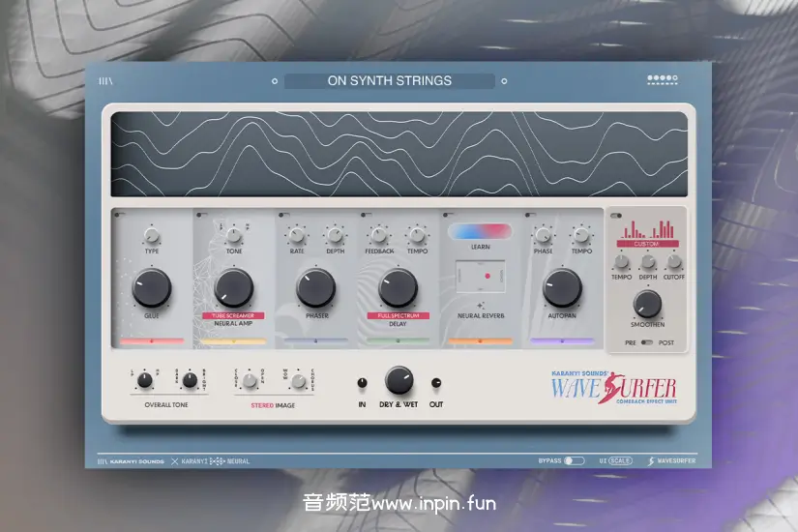The width and height of the screenshot is (798, 532).
Task: Click the Overall Tone Dark/Bright knob
Action: click(x=190, y=380)
